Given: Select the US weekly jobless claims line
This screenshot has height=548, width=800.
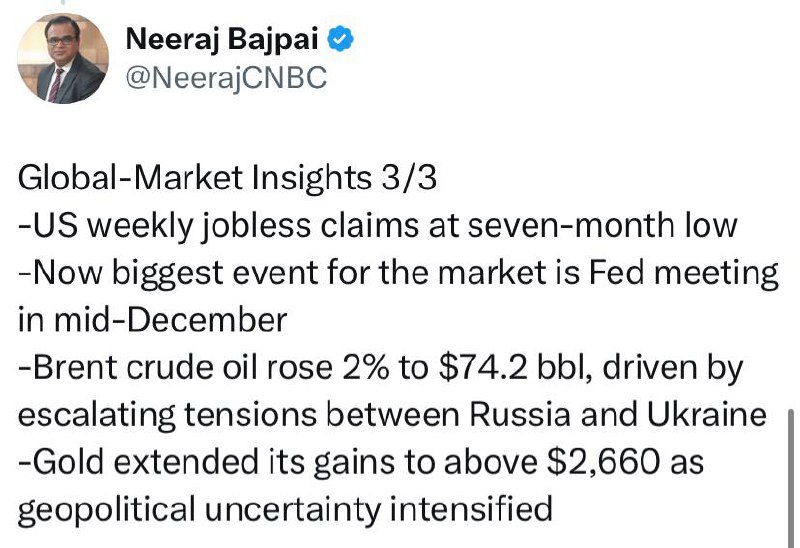Looking at the screenshot, I should pos(378,226).
